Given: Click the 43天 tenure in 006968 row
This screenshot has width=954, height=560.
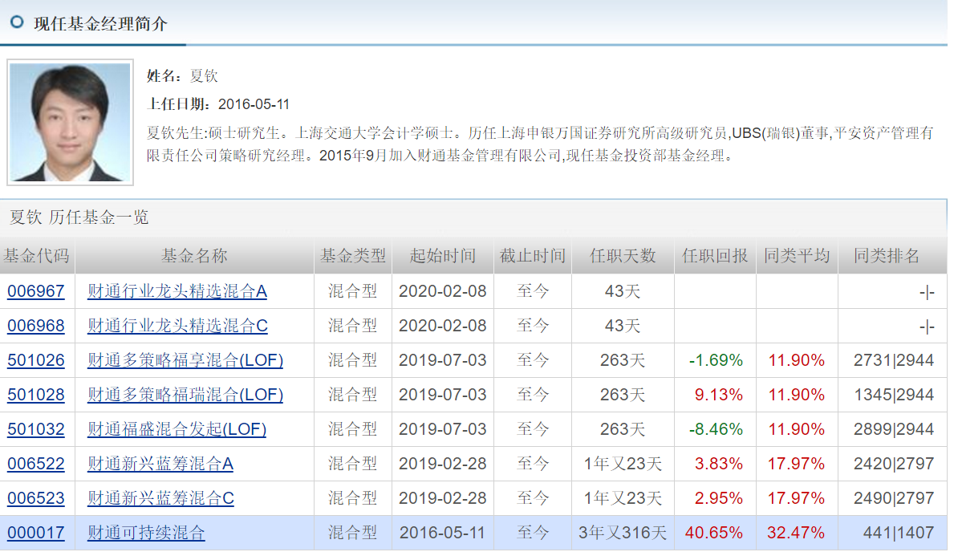Looking at the screenshot, I should coord(623,327).
